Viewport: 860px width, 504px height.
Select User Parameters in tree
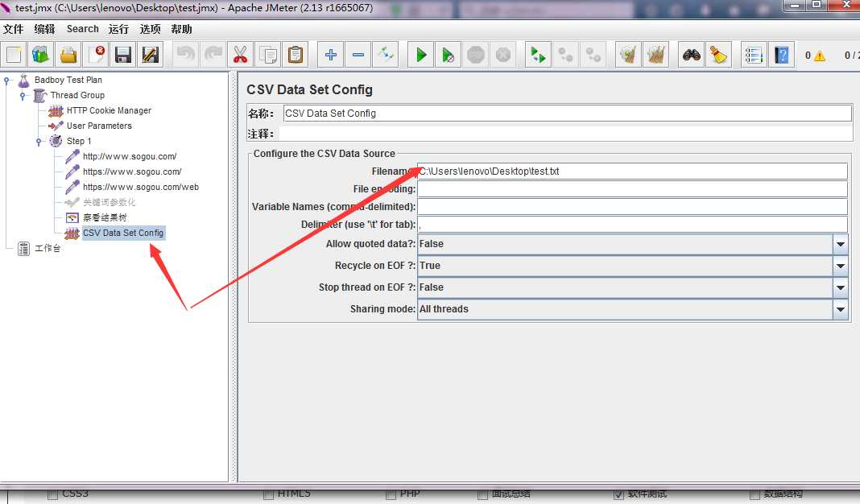pos(99,126)
